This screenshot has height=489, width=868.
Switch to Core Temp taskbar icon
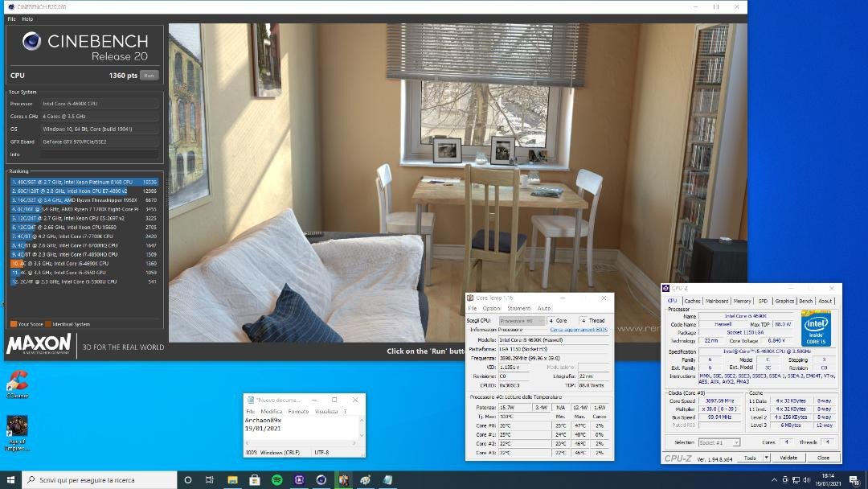(343, 479)
